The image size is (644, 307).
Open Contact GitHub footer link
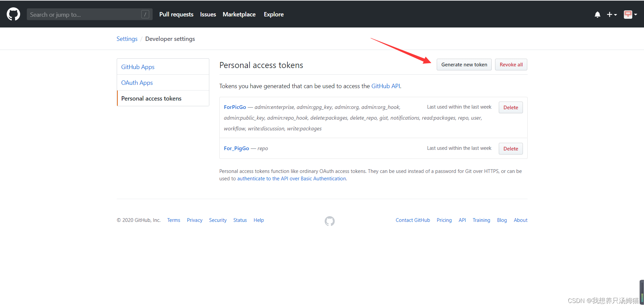[x=413, y=220]
